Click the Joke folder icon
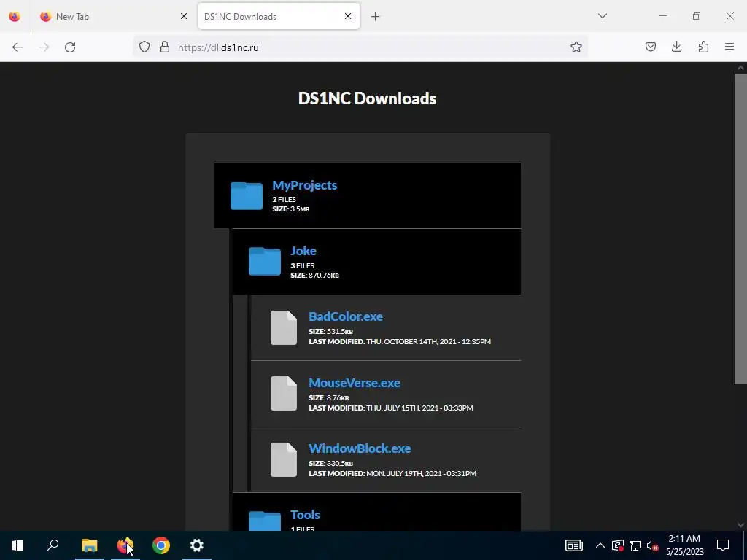 pos(264,261)
